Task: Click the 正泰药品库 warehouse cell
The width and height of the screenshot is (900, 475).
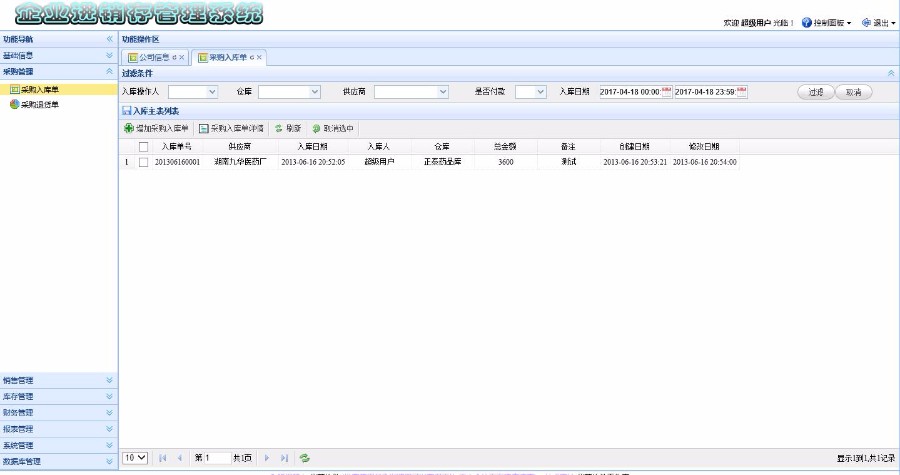Action: pos(443,162)
